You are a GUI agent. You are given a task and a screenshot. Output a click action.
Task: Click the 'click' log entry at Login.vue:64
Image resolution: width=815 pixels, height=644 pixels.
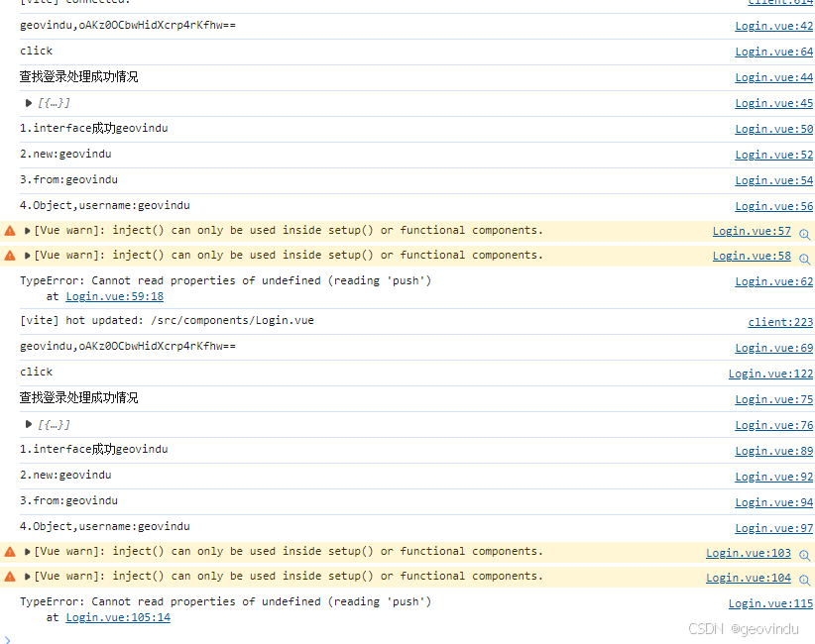point(36,51)
